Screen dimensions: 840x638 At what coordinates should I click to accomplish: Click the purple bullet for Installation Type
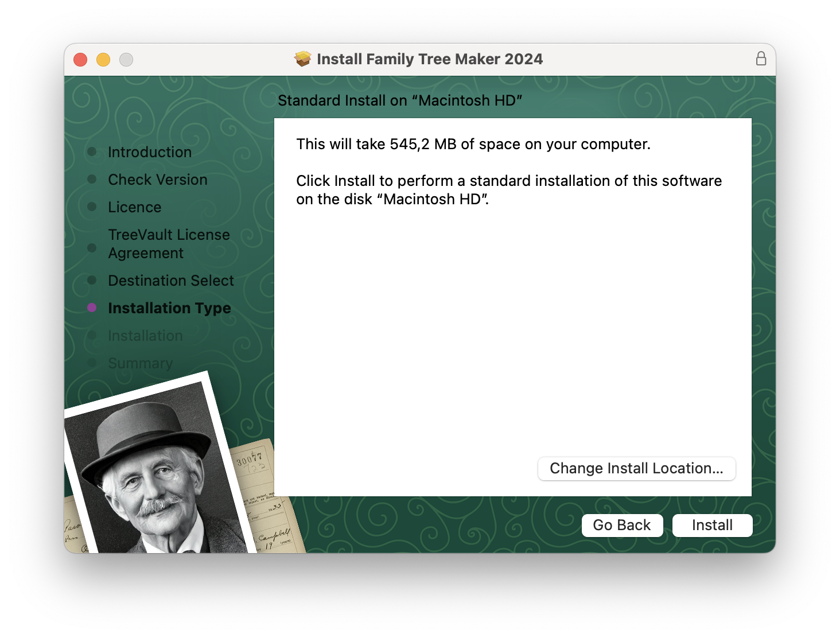click(x=92, y=308)
